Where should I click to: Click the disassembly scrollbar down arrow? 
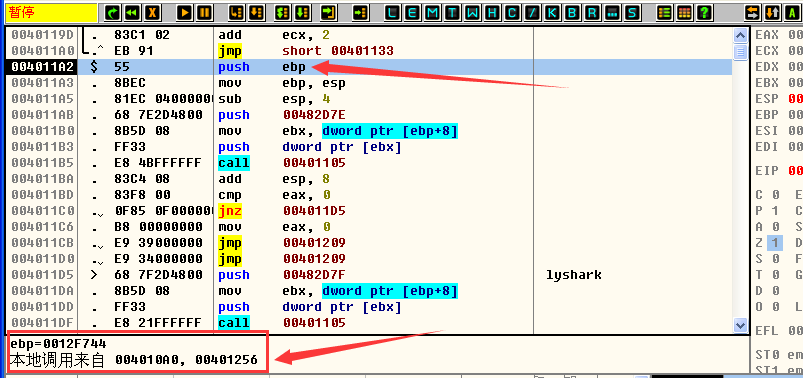click(x=740, y=325)
